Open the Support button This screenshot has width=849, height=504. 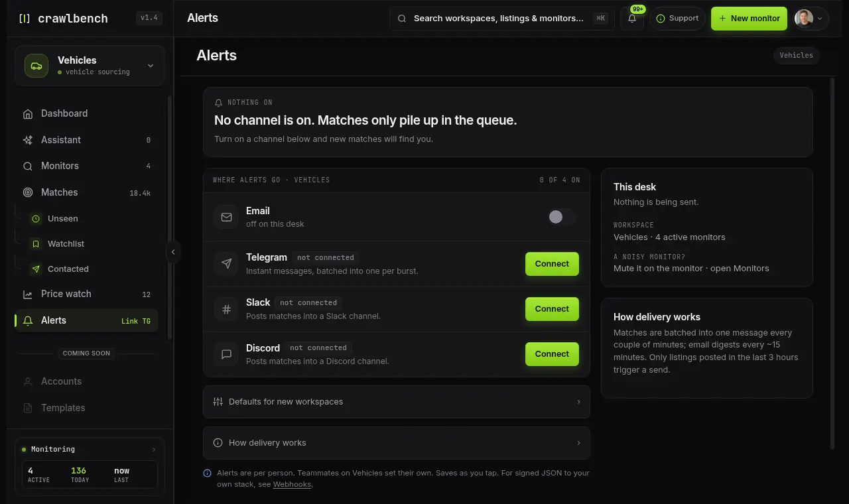677,19
